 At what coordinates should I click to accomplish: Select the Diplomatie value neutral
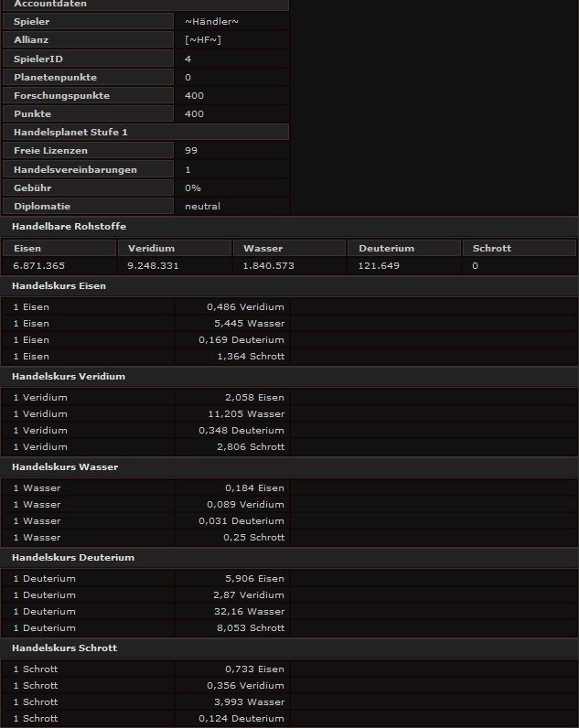202,207
